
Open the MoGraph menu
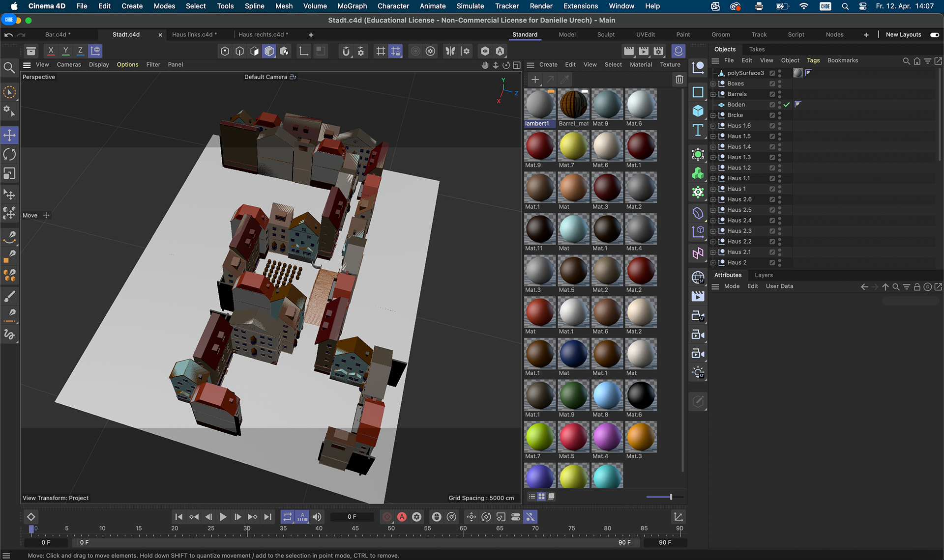coord(352,6)
